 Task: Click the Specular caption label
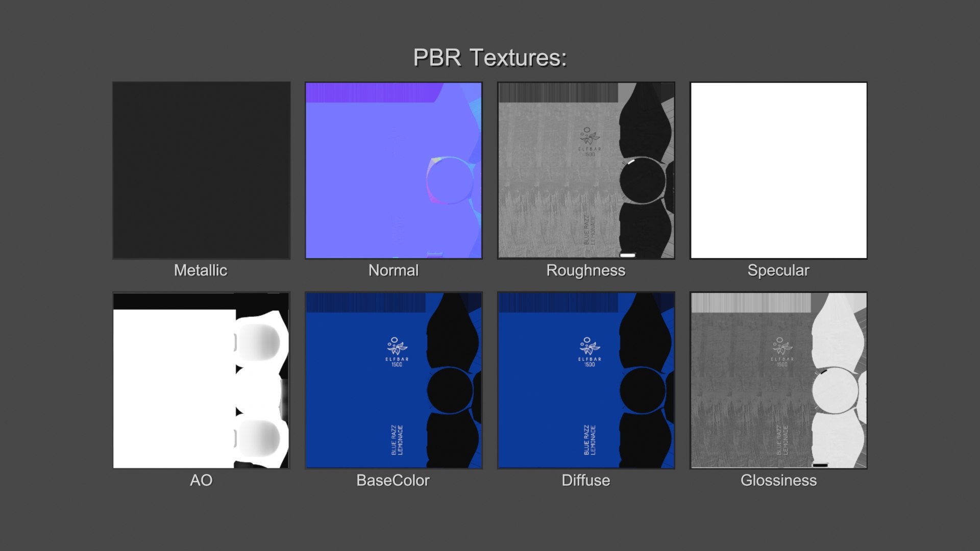[778, 270]
